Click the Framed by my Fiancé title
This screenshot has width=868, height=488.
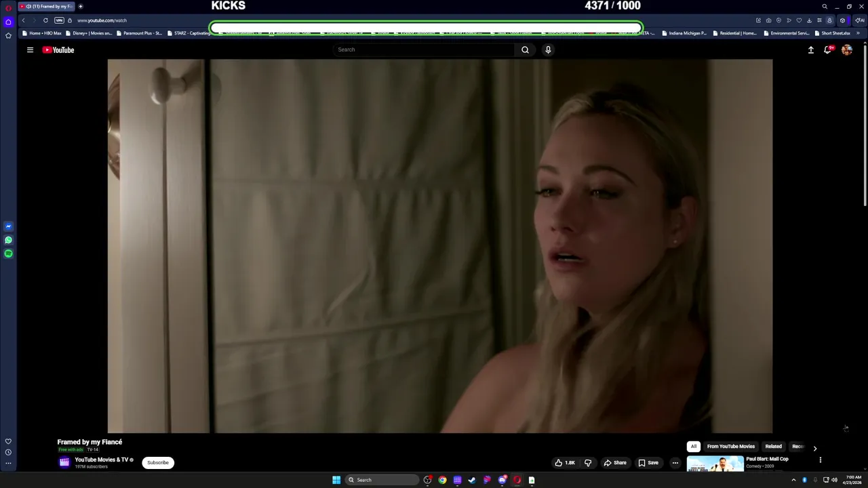click(90, 442)
